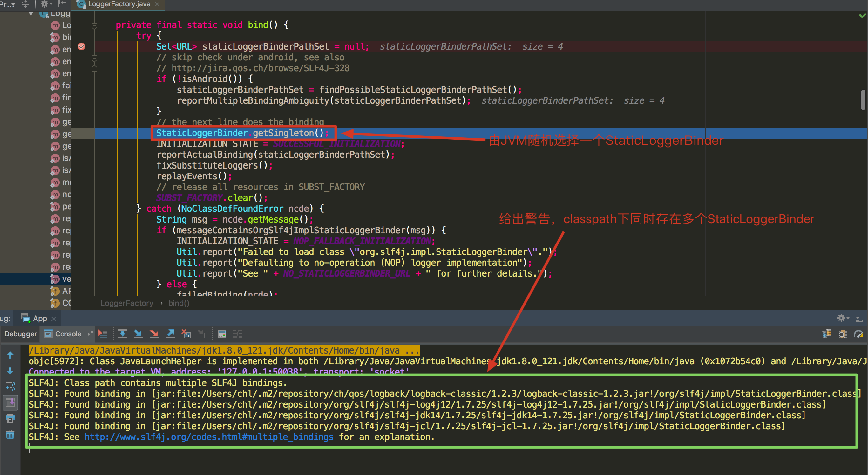This screenshot has width=868, height=475.
Task: Click the slf4j-jcl binding console line
Action: (x=407, y=426)
